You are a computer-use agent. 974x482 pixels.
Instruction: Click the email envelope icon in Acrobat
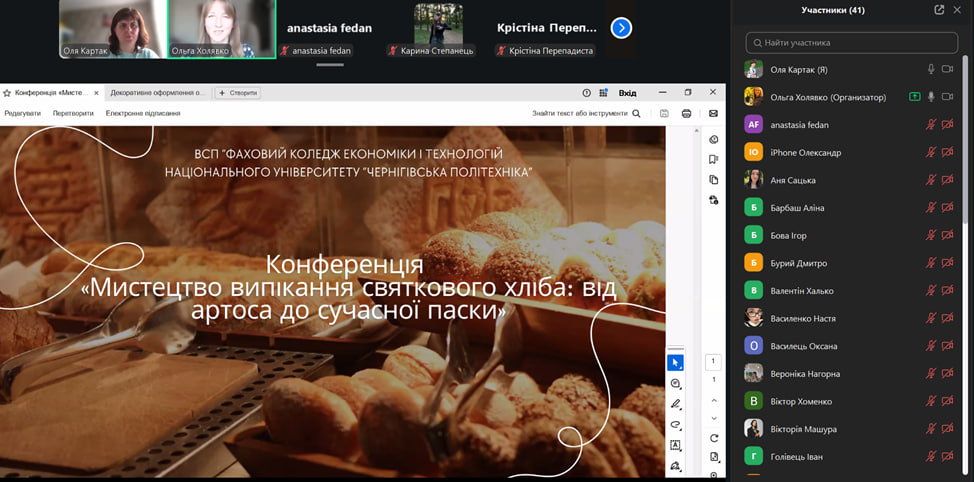pos(713,114)
